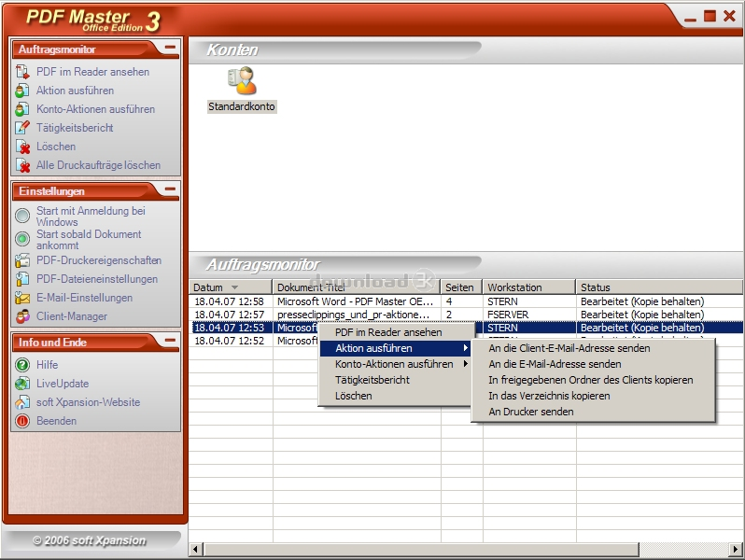This screenshot has width=745, height=560.
Task: Collapse the Einstellungen sidebar panel
Action: (169, 190)
